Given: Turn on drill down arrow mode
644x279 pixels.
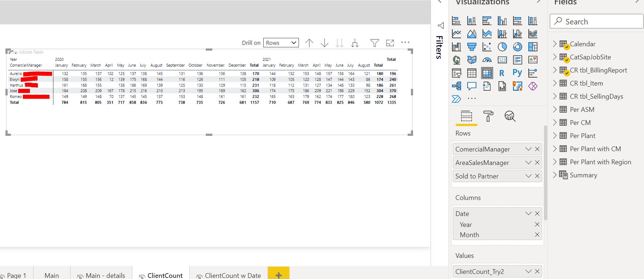Looking at the screenshot, I should tap(324, 43).
